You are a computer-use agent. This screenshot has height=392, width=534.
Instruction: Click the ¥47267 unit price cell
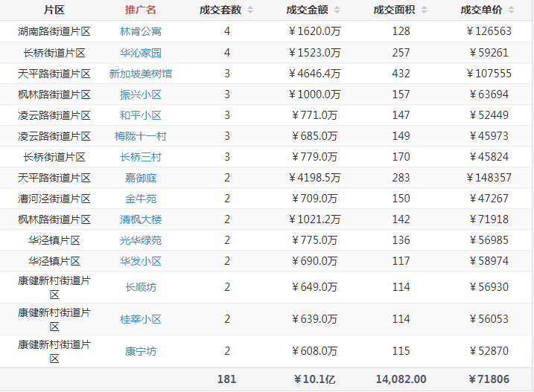pos(489,199)
